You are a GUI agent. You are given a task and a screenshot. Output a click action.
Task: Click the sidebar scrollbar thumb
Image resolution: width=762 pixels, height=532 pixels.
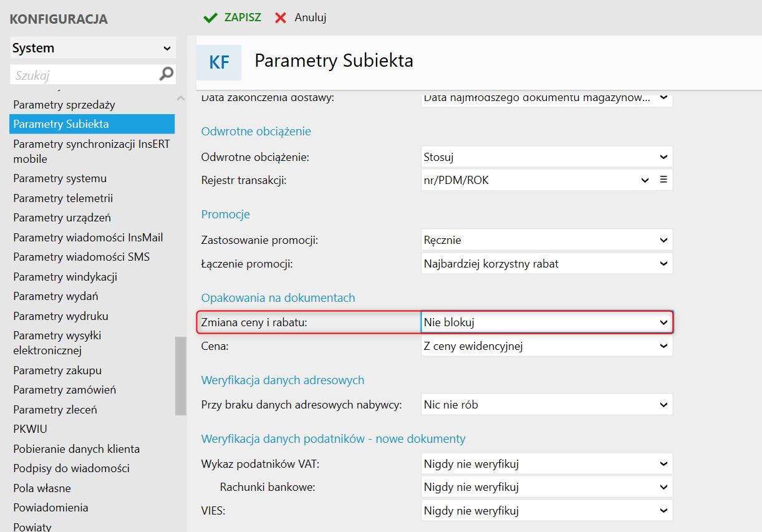pyautogui.click(x=181, y=375)
